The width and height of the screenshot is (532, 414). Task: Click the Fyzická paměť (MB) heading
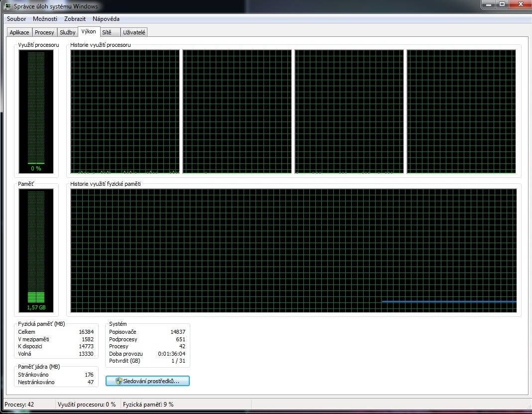tap(41, 324)
